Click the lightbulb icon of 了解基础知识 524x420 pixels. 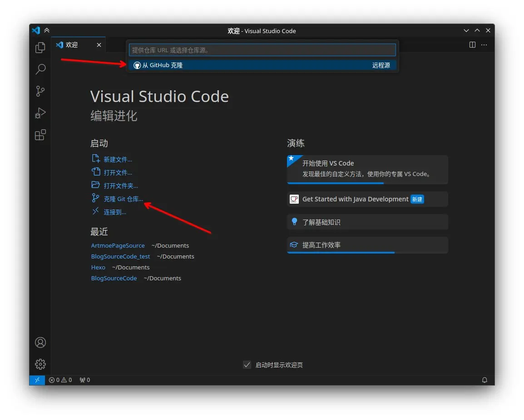pyautogui.click(x=294, y=222)
